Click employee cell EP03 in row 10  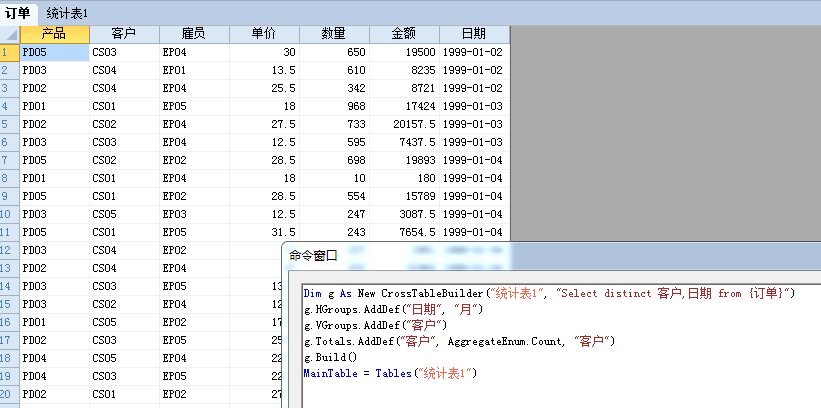[194, 214]
